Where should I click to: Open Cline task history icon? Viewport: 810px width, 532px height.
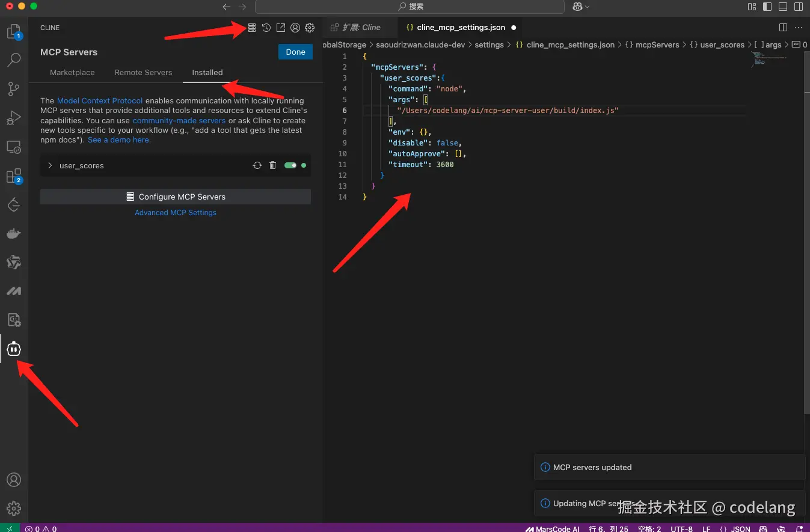pyautogui.click(x=266, y=28)
